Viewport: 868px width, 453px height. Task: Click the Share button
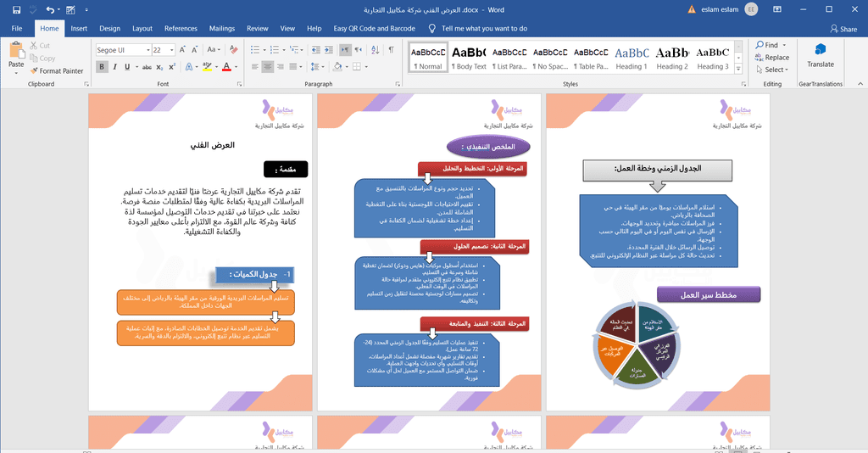click(843, 29)
